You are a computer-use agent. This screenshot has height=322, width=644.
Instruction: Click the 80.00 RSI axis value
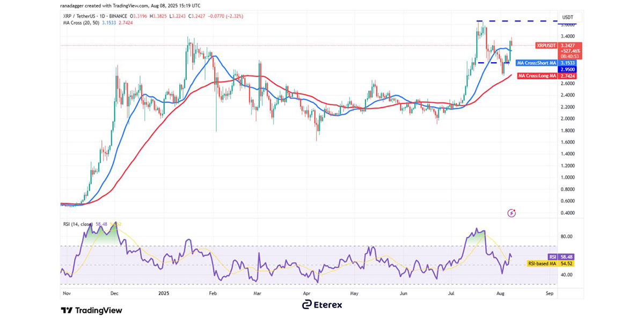pyautogui.click(x=566, y=237)
